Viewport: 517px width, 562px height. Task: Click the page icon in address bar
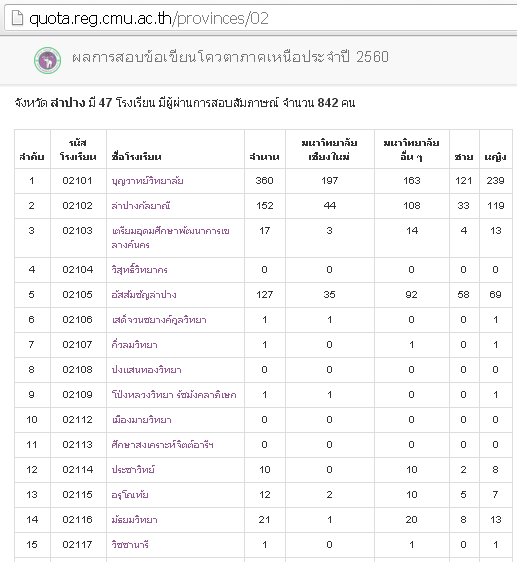17,18
